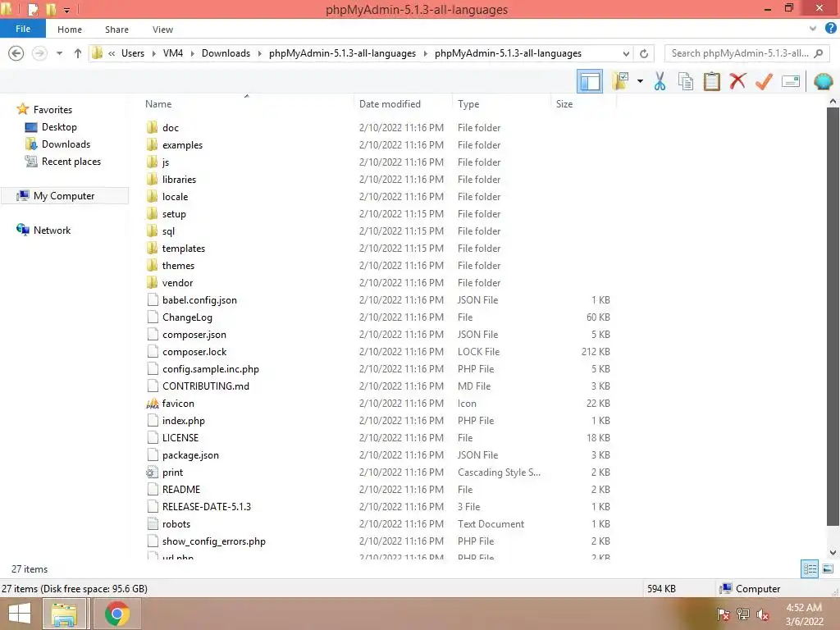Sort by Type column header
Screen dimensions: 840x630
pos(468,104)
